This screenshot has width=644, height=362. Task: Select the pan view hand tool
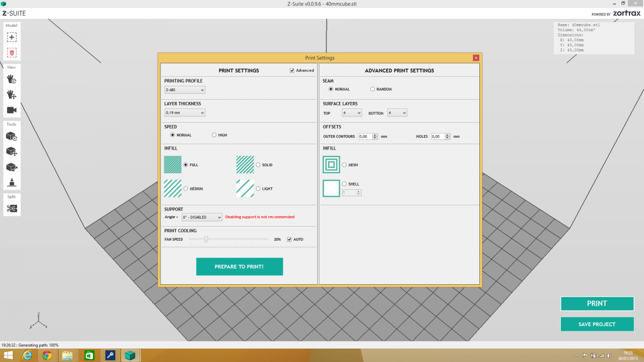pos(12,94)
